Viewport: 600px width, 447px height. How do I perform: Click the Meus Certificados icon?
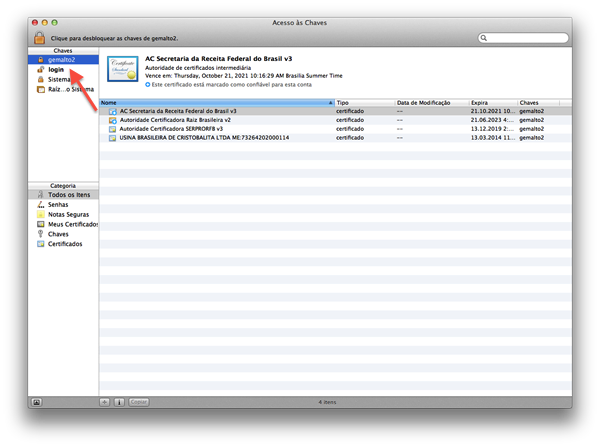(x=41, y=224)
